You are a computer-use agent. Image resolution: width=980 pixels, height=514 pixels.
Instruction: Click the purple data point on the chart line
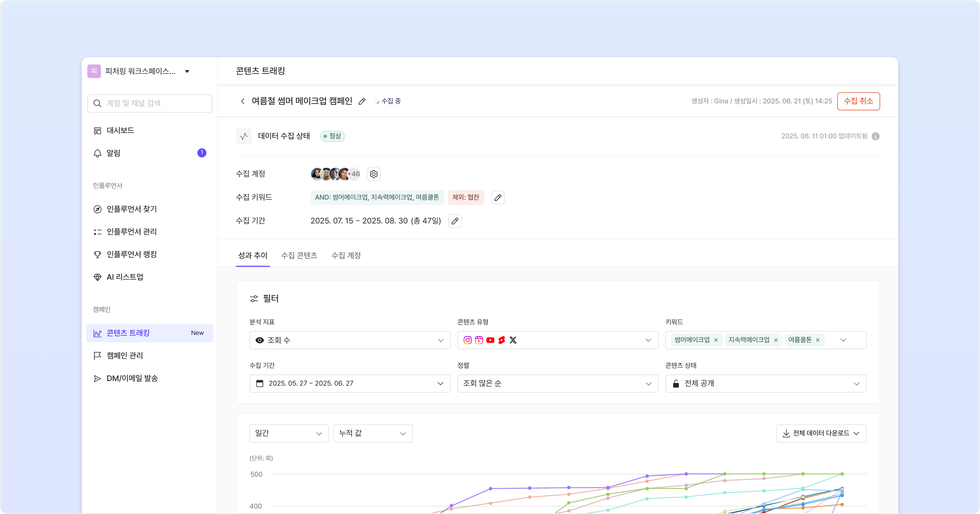pos(490,488)
